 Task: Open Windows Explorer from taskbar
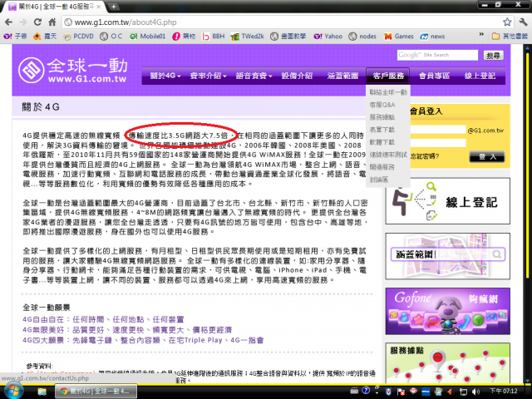coord(42,392)
